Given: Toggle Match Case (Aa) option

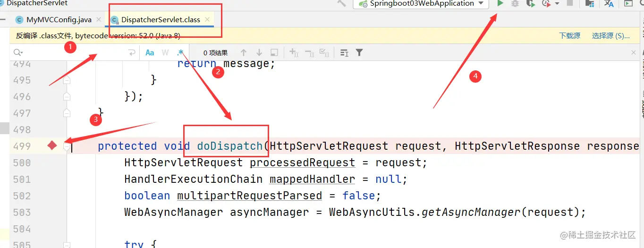Looking at the screenshot, I should (150, 53).
